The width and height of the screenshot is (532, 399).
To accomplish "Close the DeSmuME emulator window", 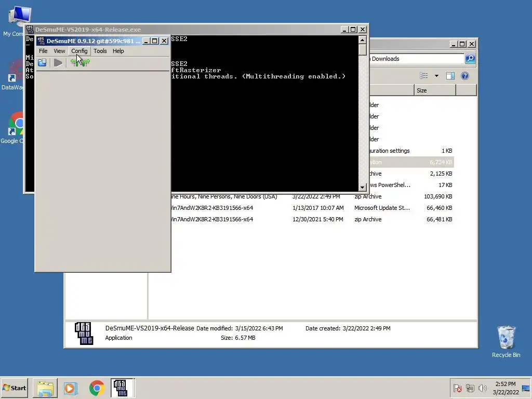I will tap(164, 41).
